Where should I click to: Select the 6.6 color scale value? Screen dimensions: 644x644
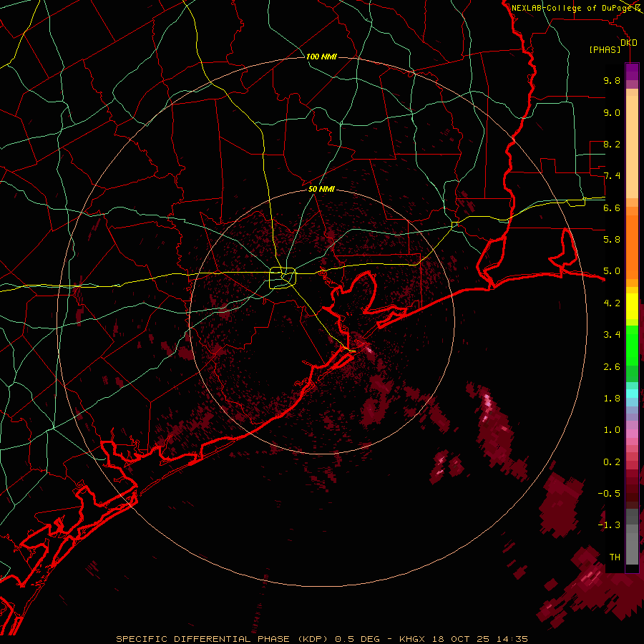click(x=612, y=208)
